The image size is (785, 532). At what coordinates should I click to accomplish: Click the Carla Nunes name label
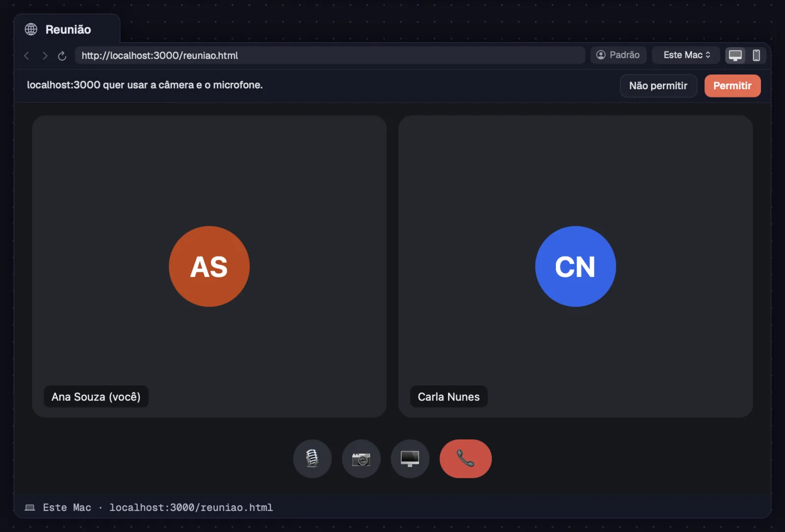448,397
